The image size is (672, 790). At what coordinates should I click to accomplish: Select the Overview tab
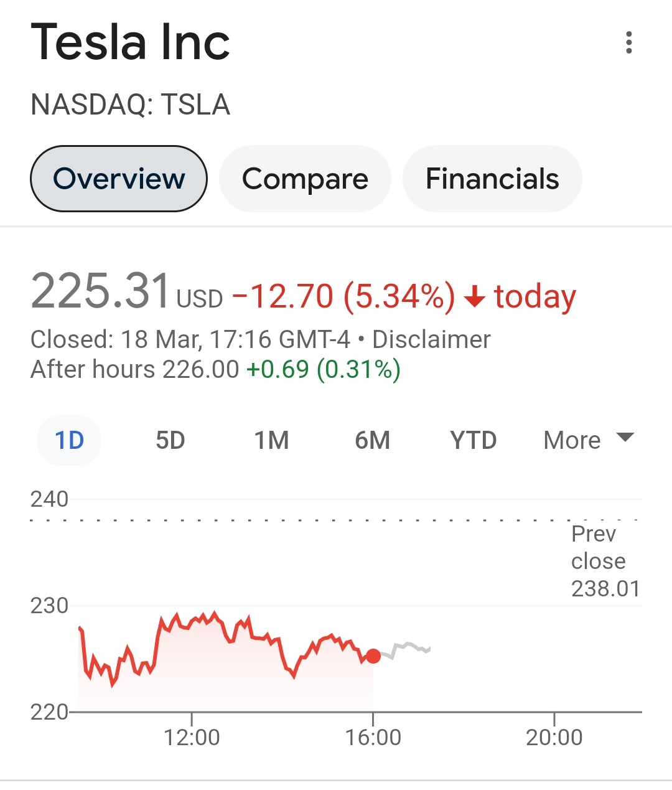coord(118,179)
